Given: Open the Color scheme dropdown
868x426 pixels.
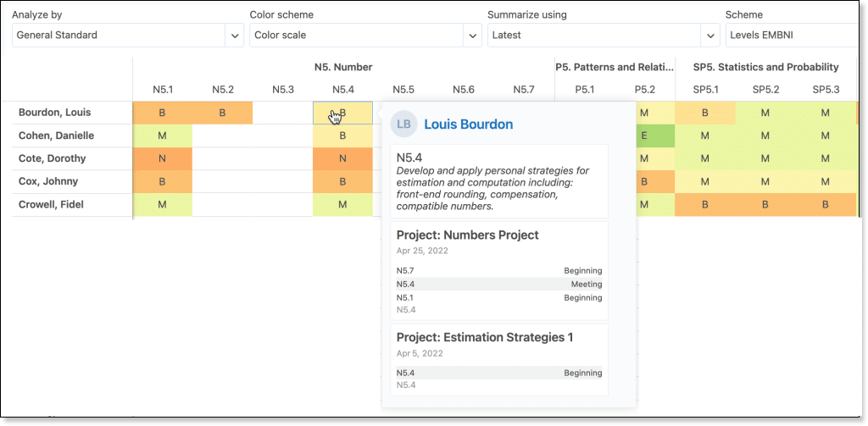Looking at the screenshot, I should (x=366, y=36).
